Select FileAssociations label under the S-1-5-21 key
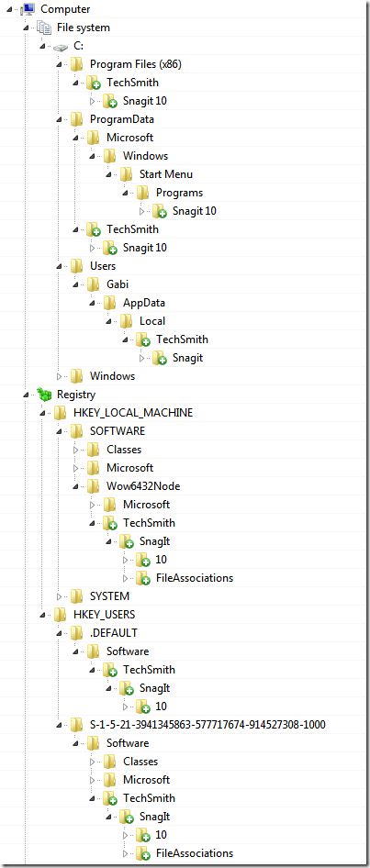The width and height of the screenshot is (370, 868). 195,853
